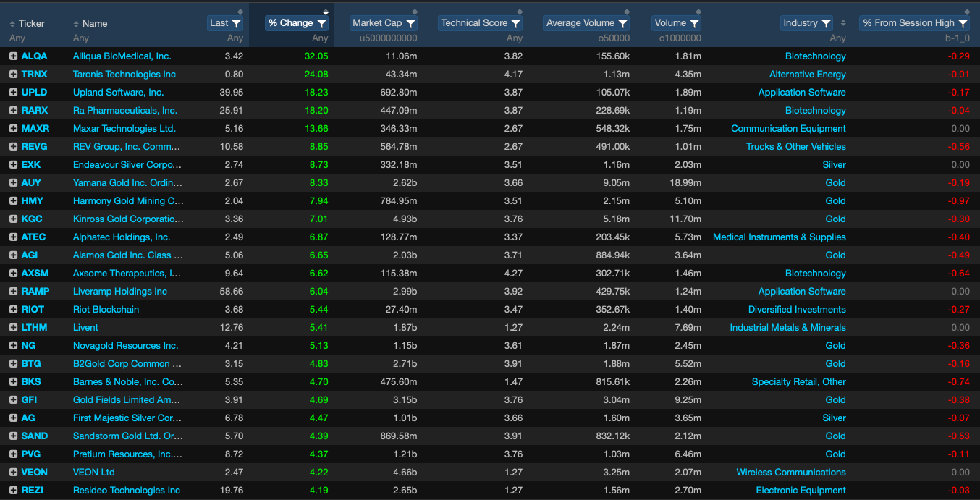Open the % From Session High filter funnel
Image resolution: width=980 pixels, height=500 pixels.
coord(963,23)
